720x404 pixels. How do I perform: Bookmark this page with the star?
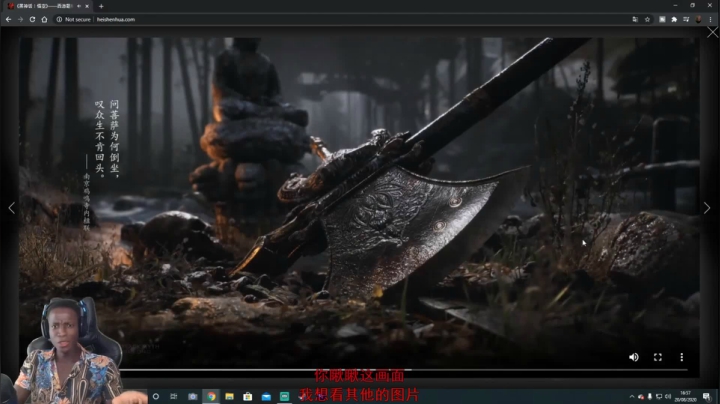pos(647,19)
